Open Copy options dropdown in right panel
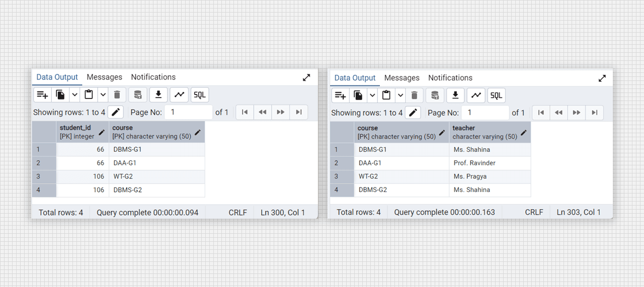This screenshot has width=644, height=287. [x=372, y=95]
